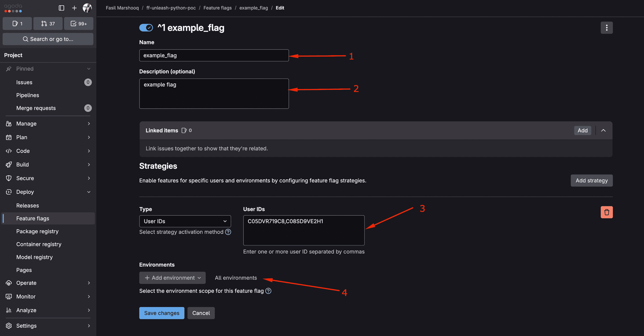Expand the Code section
The height and width of the screenshot is (336, 644).
[48, 151]
